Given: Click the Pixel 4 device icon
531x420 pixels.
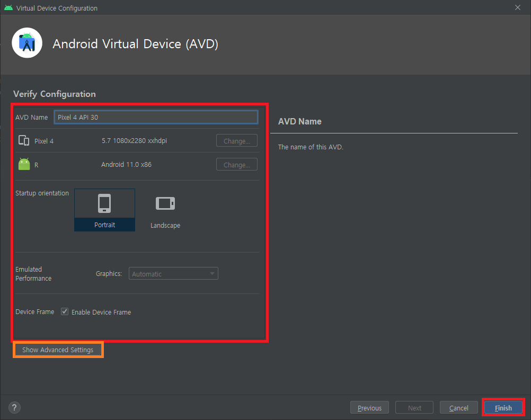Looking at the screenshot, I should 24,140.
